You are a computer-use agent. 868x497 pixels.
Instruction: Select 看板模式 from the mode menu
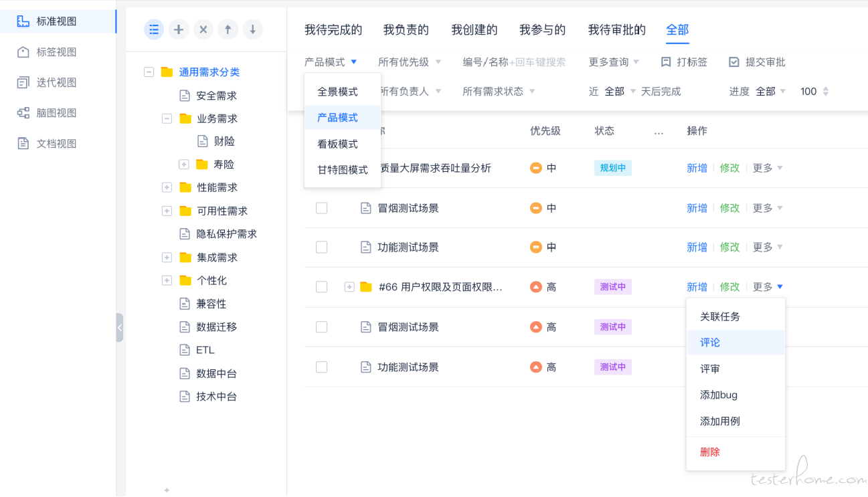click(x=338, y=144)
